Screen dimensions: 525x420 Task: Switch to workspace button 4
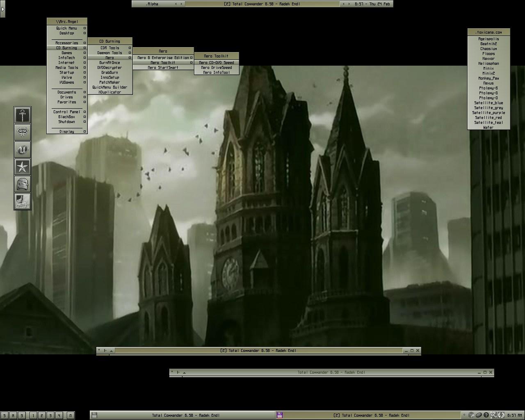pos(59,415)
